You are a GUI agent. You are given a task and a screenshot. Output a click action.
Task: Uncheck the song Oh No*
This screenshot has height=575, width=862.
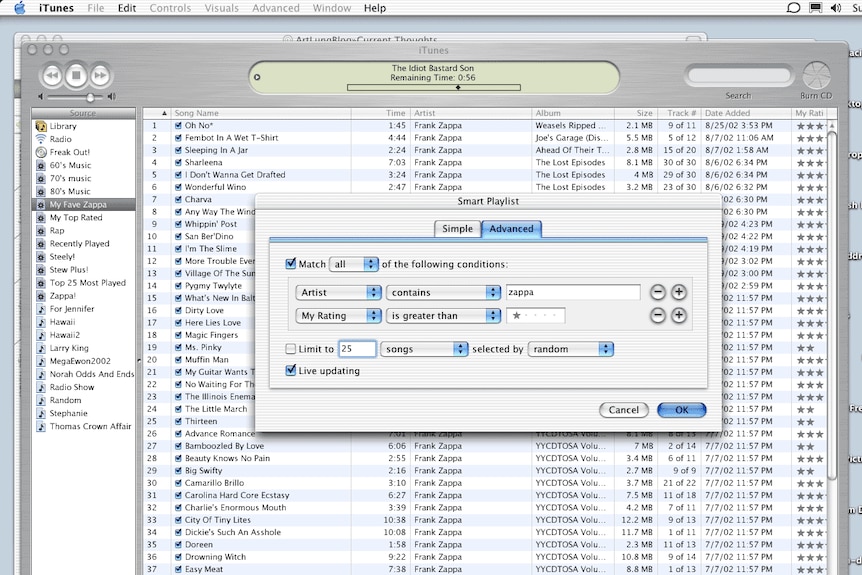178,125
